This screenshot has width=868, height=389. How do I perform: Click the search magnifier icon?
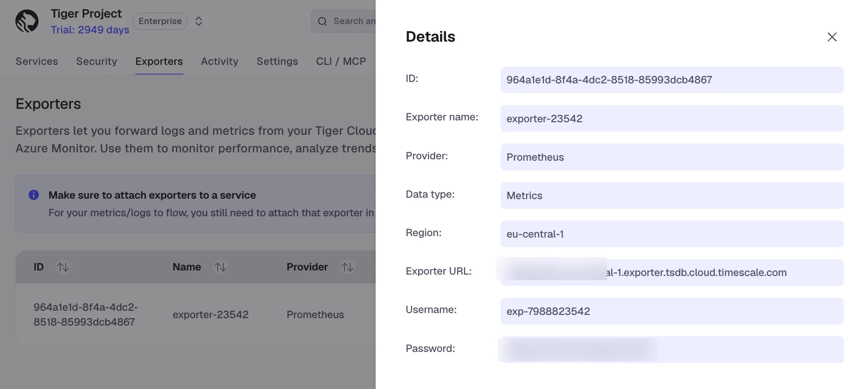click(x=322, y=21)
